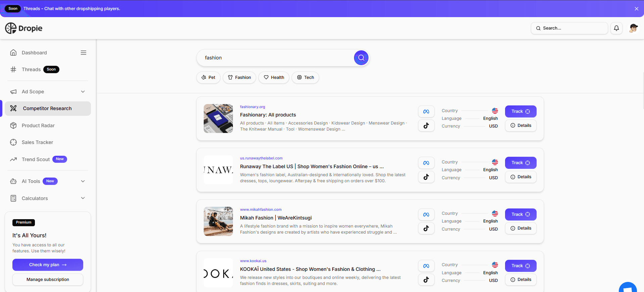View Details for KOOKAÏ
Image resolution: width=644 pixels, height=292 pixels.
[521, 280]
